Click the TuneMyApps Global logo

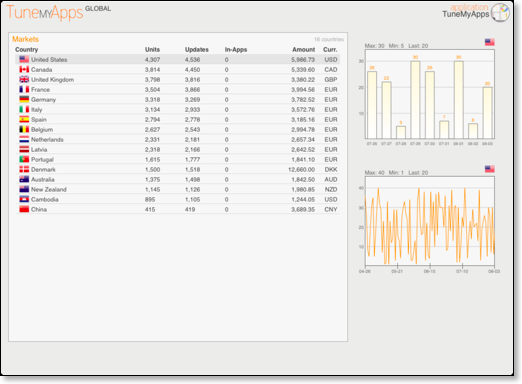pyautogui.click(x=59, y=12)
